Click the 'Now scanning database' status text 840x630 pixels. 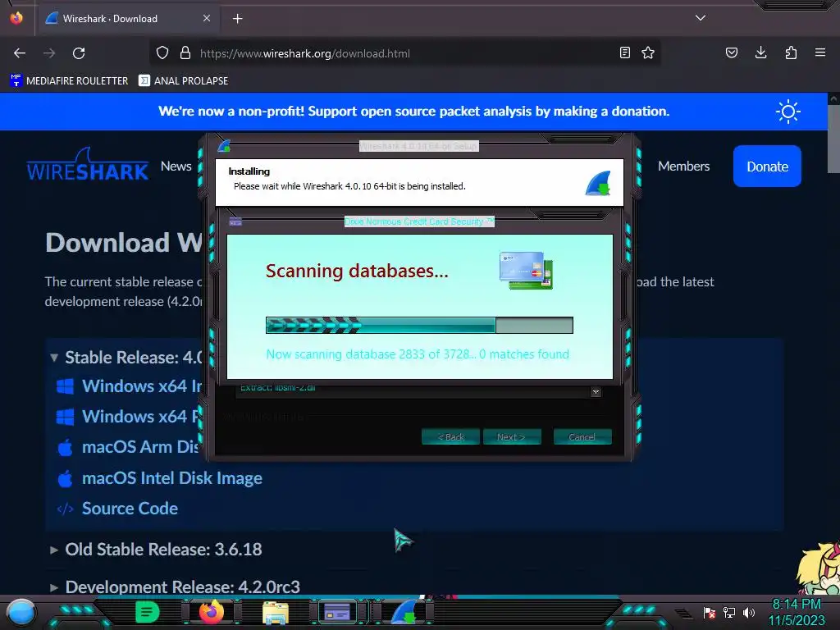[418, 354]
